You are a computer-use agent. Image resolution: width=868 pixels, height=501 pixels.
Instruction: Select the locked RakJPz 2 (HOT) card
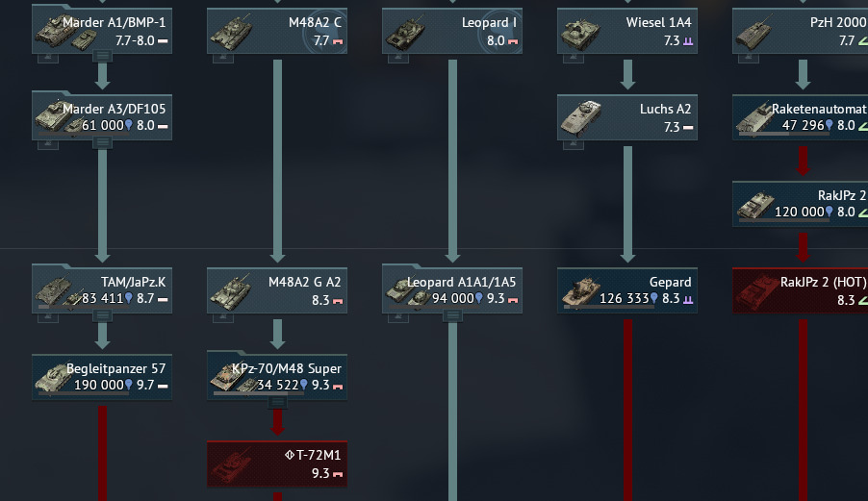pyautogui.click(x=800, y=290)
